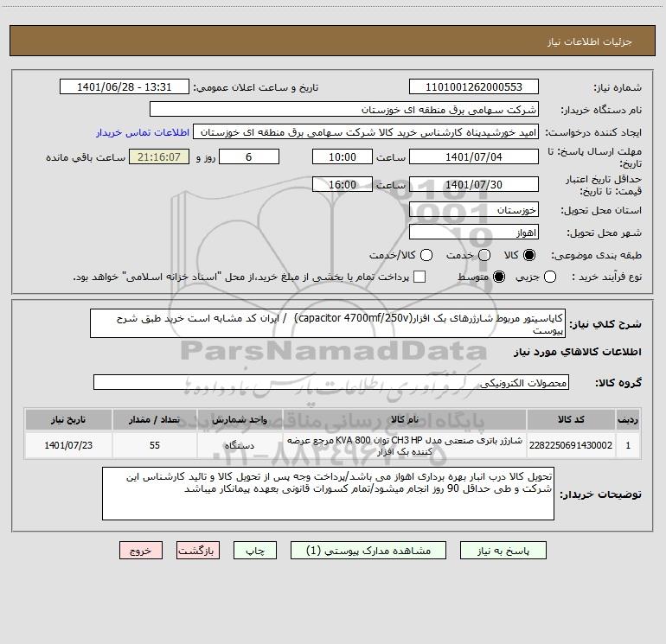The image size is (666, 644).
Task: Click the کد کالا column header
Action: (x=571, y=419)
